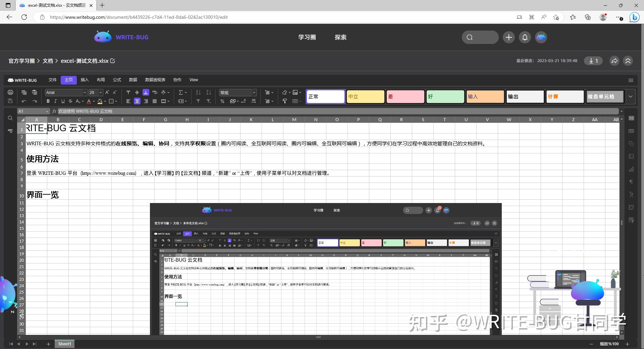Switch to the 插入 ribbon tab

[85, 80]
